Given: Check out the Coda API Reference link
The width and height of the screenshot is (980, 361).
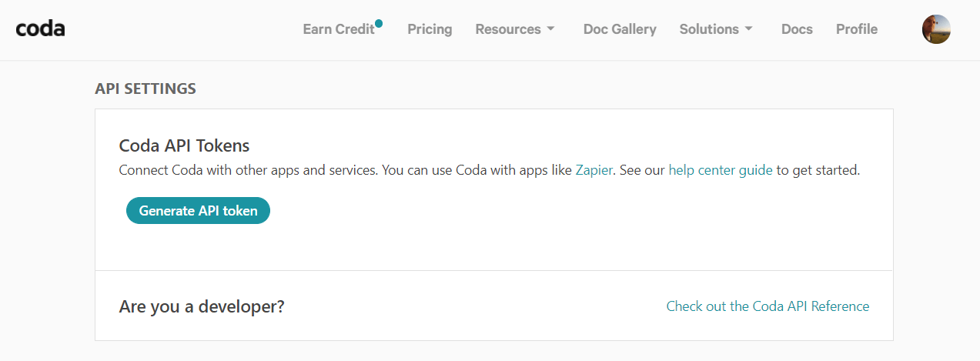Looking at the screenshot, I should pos(768,306).
